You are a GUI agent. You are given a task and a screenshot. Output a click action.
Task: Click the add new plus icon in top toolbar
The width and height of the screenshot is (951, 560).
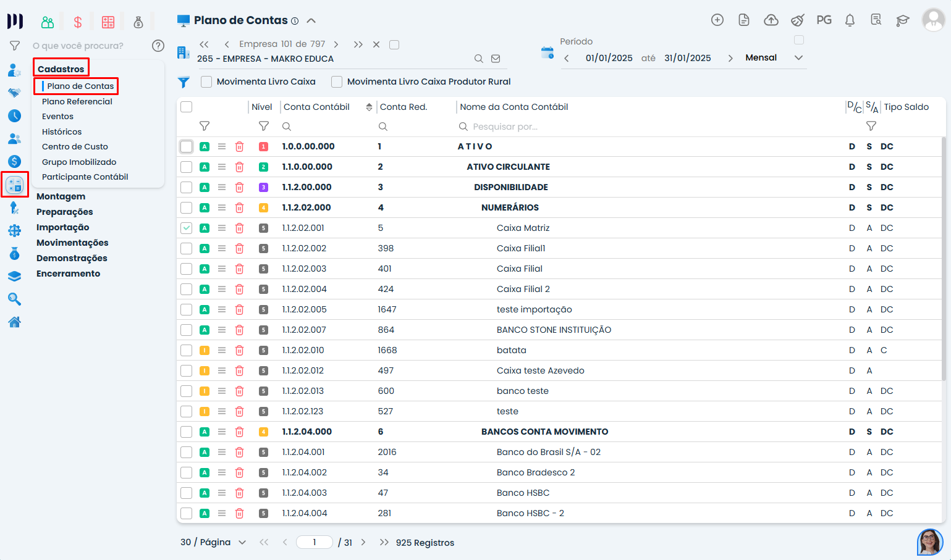(717, 20)
